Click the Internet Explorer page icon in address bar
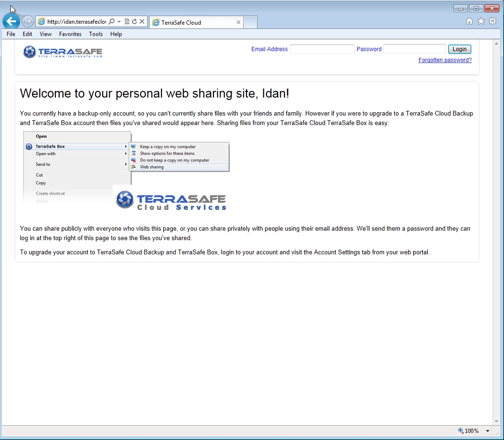 click(x=42, y=21)
